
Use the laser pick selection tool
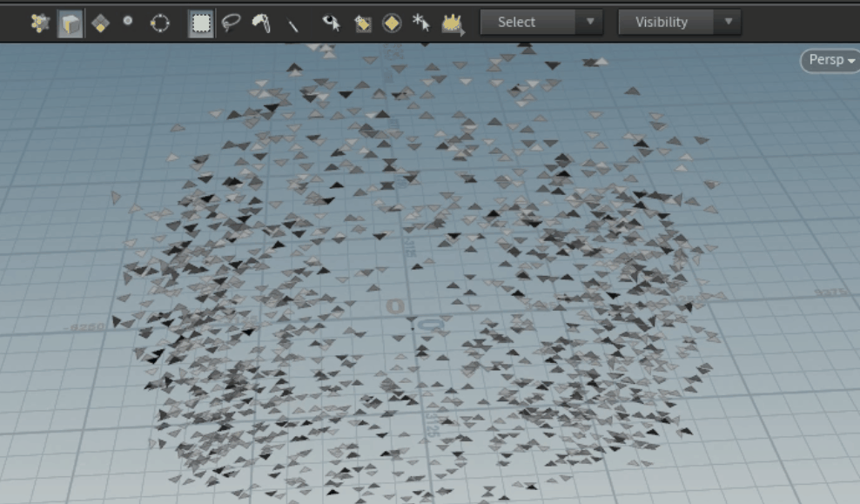[294, 22]
